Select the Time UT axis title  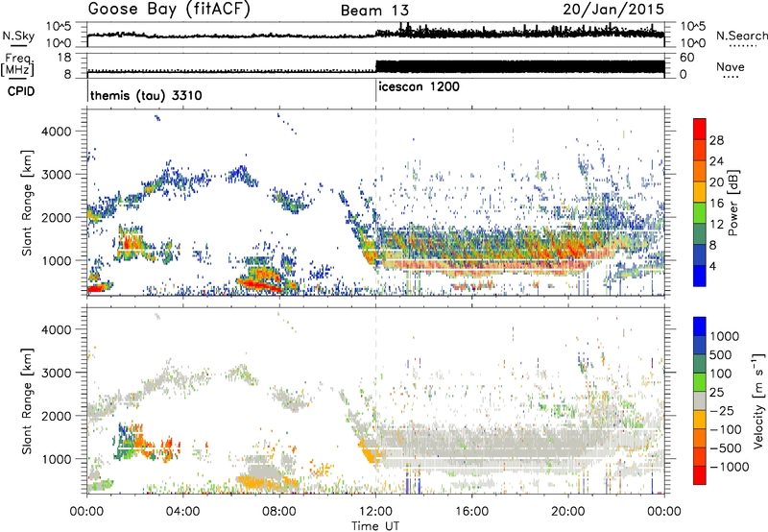pyautogui.click(x=375, y=526)
